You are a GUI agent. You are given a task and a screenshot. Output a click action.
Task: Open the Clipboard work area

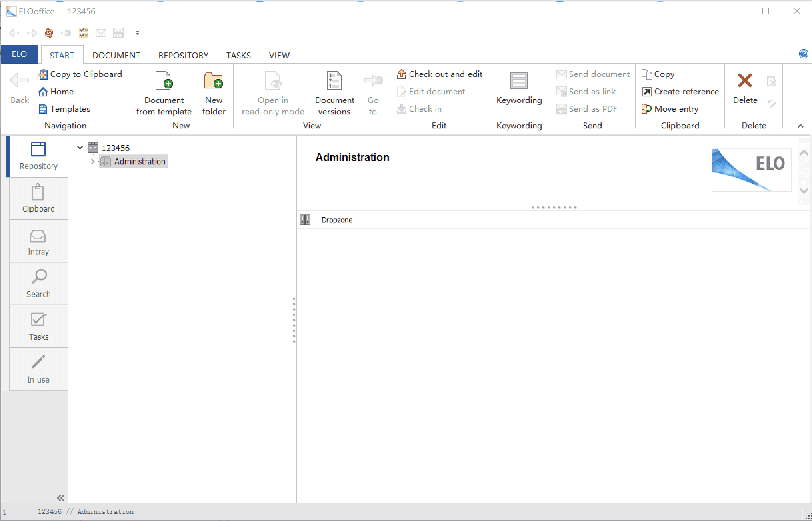(38, 198)
